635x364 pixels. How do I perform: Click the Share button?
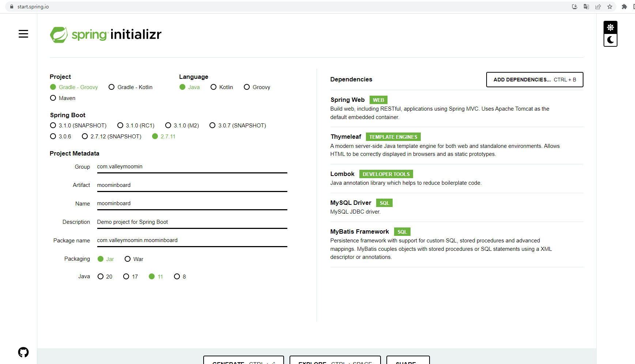click(408, 360)
